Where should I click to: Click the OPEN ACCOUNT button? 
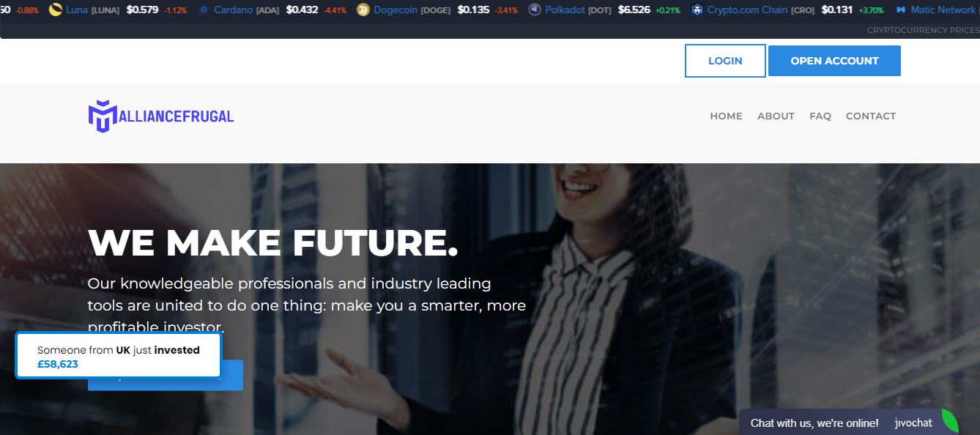pyautogui.click(x=834, y=61)
